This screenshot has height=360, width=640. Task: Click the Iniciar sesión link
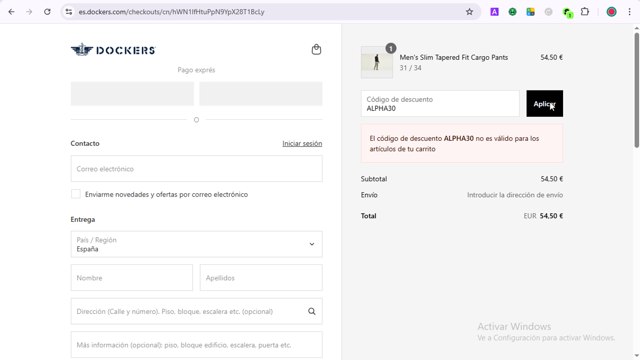[x=302, y=143]
